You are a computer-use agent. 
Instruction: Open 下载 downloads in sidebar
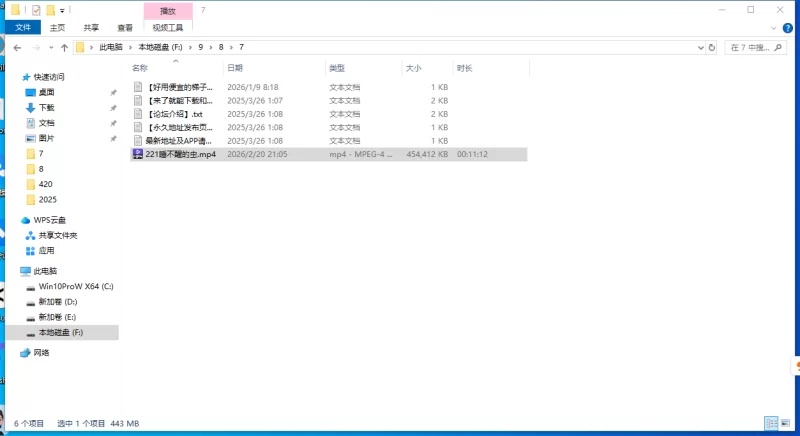[46, 108]
